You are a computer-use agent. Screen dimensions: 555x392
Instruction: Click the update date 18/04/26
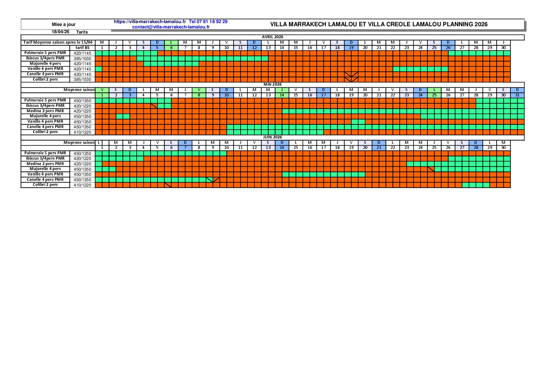pos(60,32)
